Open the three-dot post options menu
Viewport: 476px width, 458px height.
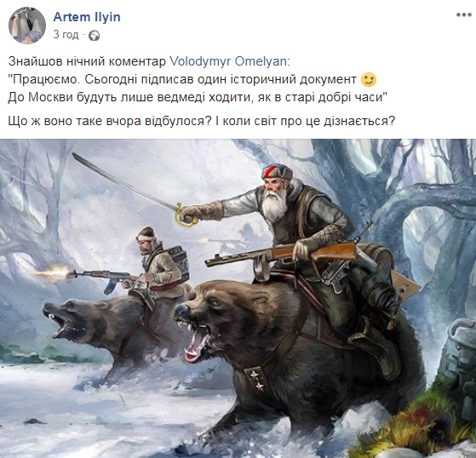[463, 14]
